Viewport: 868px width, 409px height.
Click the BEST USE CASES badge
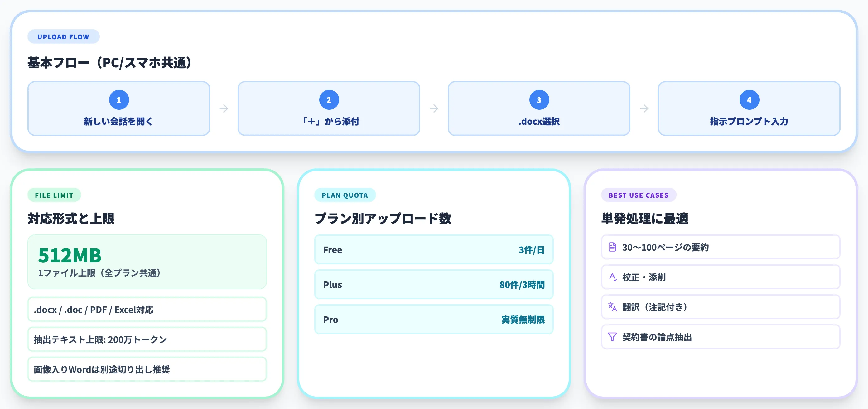click(x=639, y=195)
